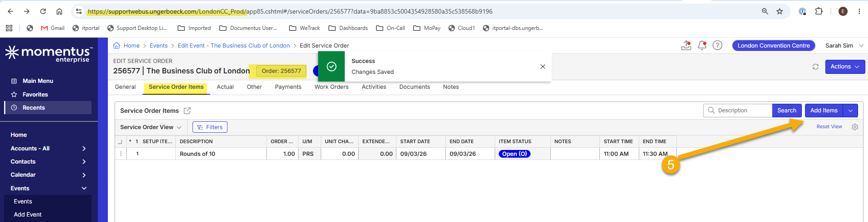868x222 pixels.
Task: Select the Service Order Items tab
Action: [176, 87]
